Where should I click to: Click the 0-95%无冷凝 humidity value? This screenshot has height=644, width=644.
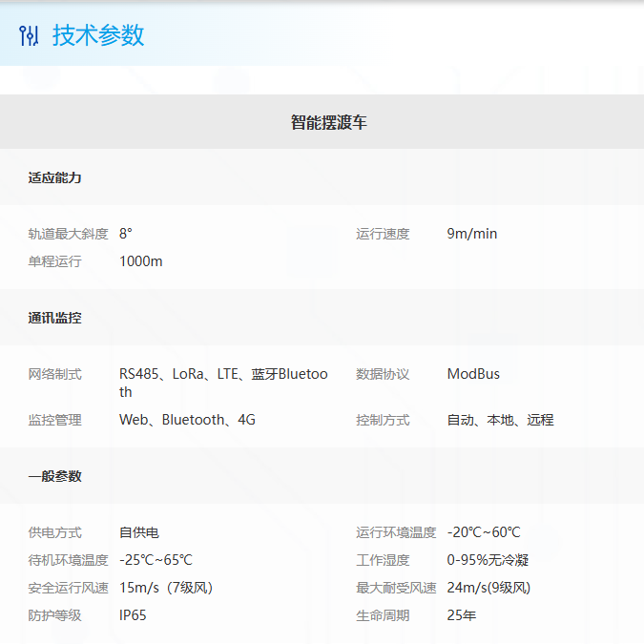488,560
